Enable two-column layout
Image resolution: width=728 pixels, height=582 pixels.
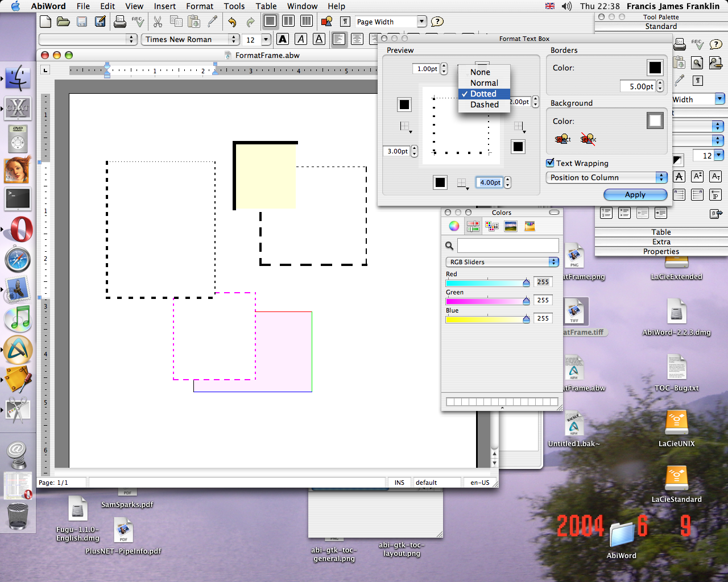point(288,22)
